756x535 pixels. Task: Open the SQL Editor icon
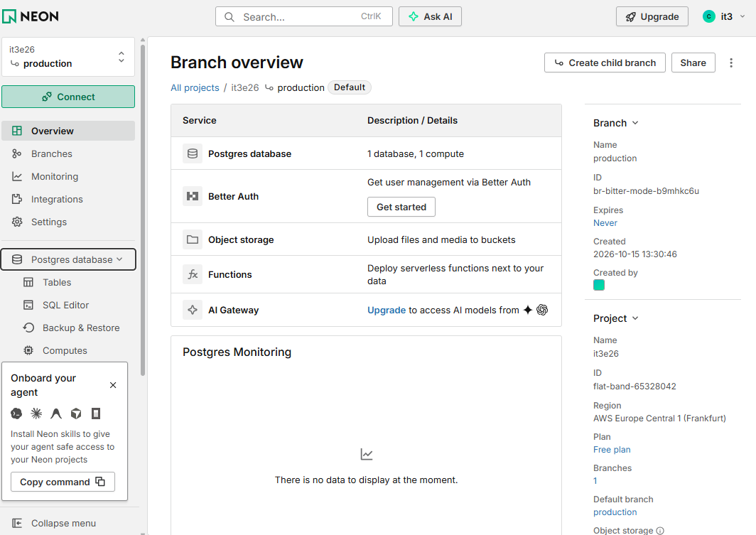pyautogui.click(x=28, y=305)
